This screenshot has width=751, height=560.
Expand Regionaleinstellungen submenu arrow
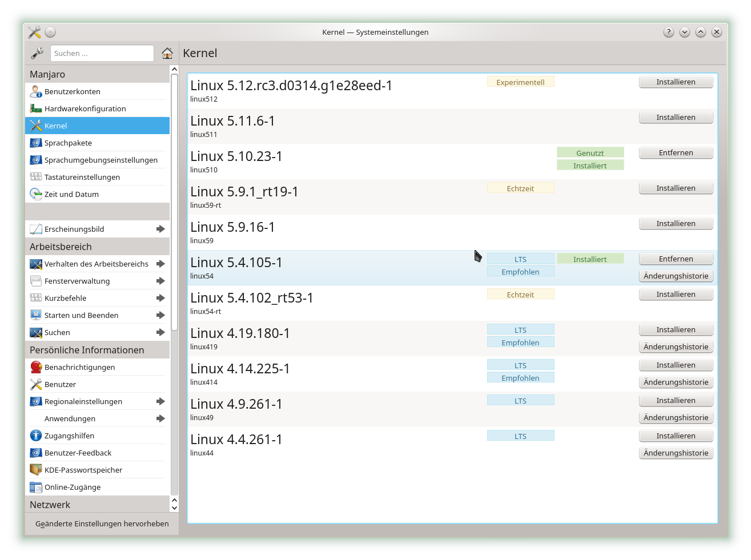[x=160, y=401]
